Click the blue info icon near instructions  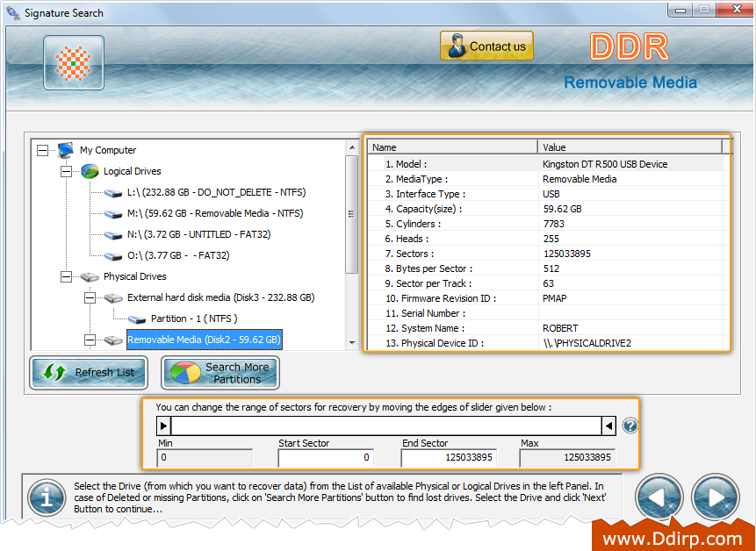point(46,497)
